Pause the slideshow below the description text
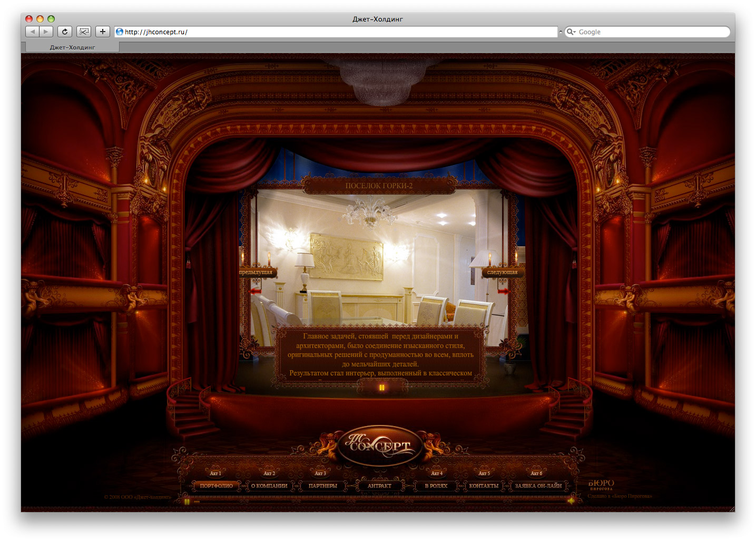This screenshot has width=756, height=541. coord(382,388)
